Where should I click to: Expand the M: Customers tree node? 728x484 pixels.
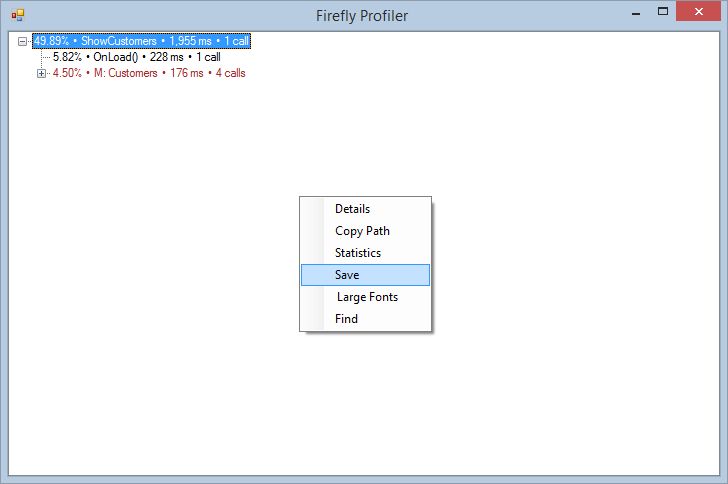(41, 73)
